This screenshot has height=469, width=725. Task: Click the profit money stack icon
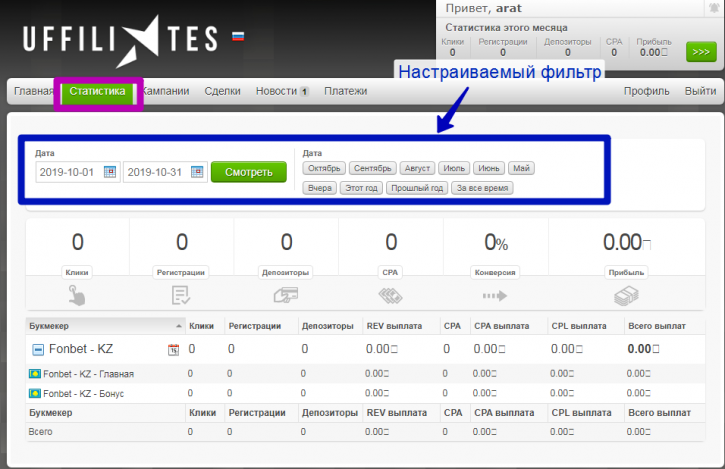pos(626,296)
